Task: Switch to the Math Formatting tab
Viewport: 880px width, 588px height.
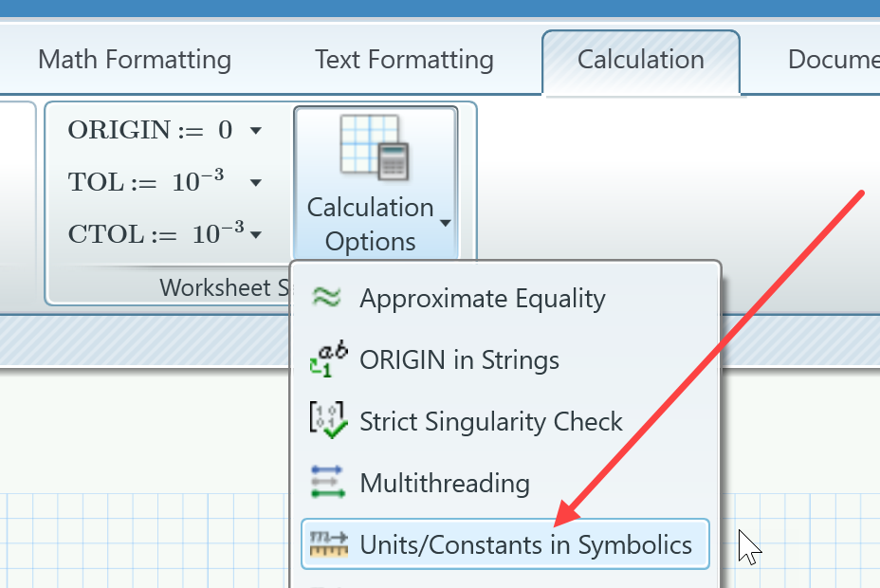Action: (134, 60)
